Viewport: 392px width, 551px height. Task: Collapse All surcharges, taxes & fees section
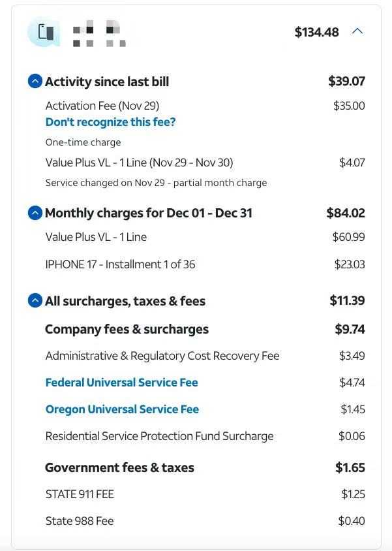tap(35, 301)
